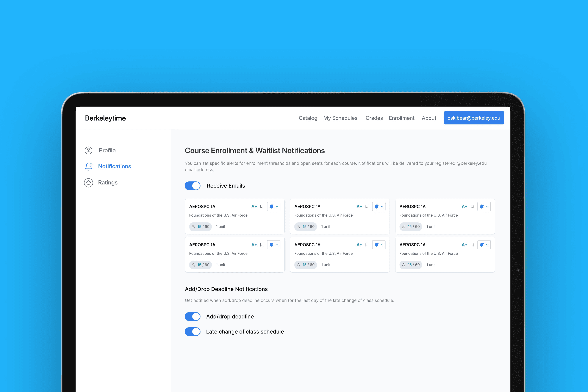Toggle Late change of class schedule switch

pos(193,332)
